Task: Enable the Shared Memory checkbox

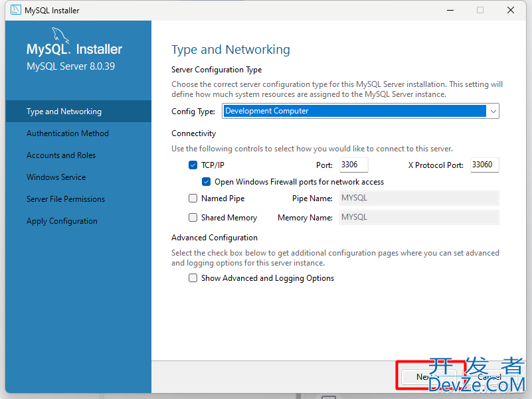Action: [x=193, y=218]
